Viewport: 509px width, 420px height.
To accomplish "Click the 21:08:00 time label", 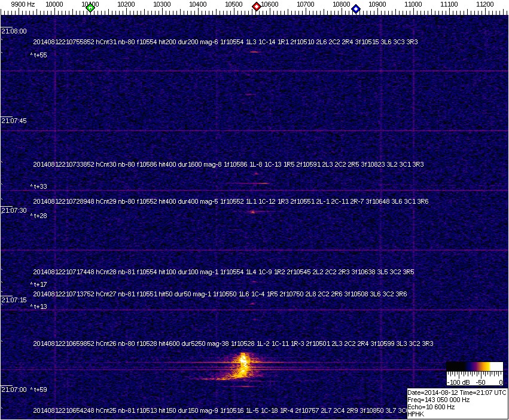I will coord(14,31).
